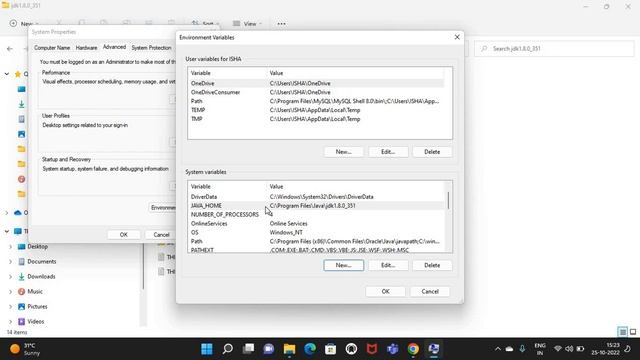Select TEMP user variable row

(317, 110)
